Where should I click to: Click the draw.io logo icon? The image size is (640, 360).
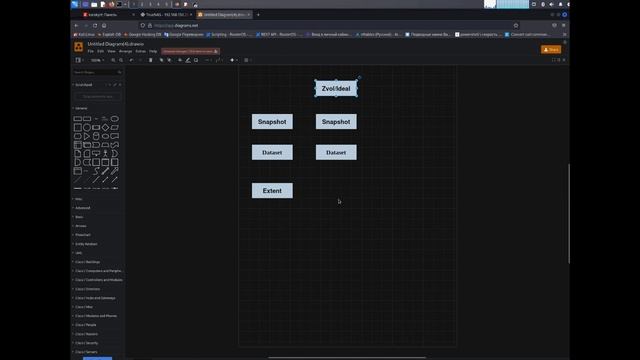pyautogui.click(x=78, y=47)
